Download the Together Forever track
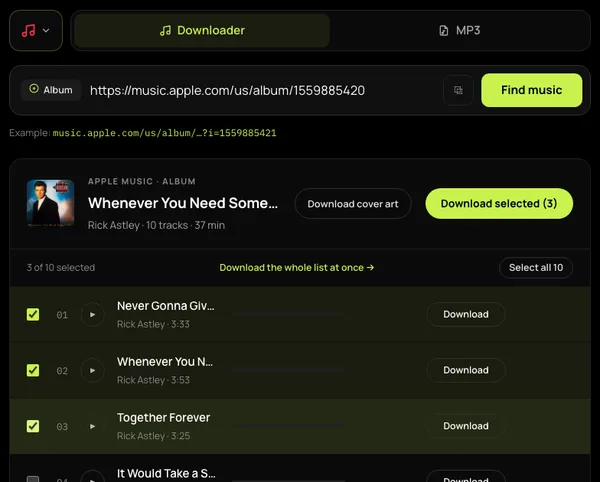 [x=466, y=426]
